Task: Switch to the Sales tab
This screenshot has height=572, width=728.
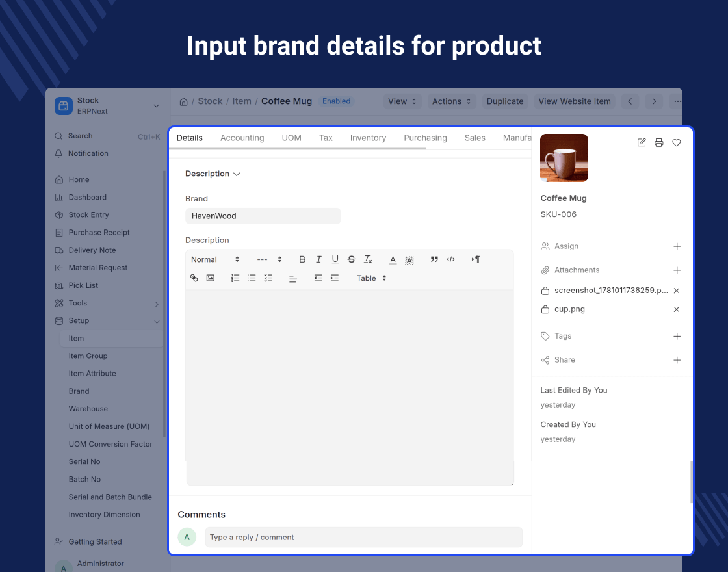Action: 475,138
